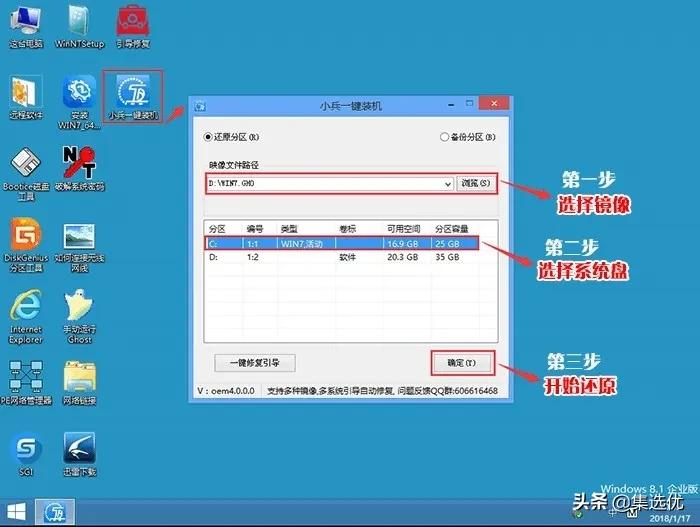The image size is (700, 527).
Task: Click the M input mode tray icon
Action: tap(632, 513)
